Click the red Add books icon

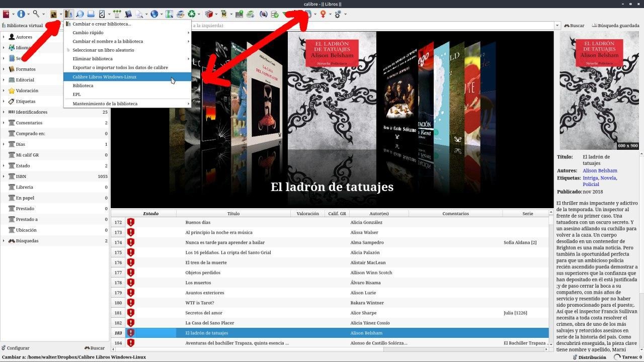tap(6, 14)
